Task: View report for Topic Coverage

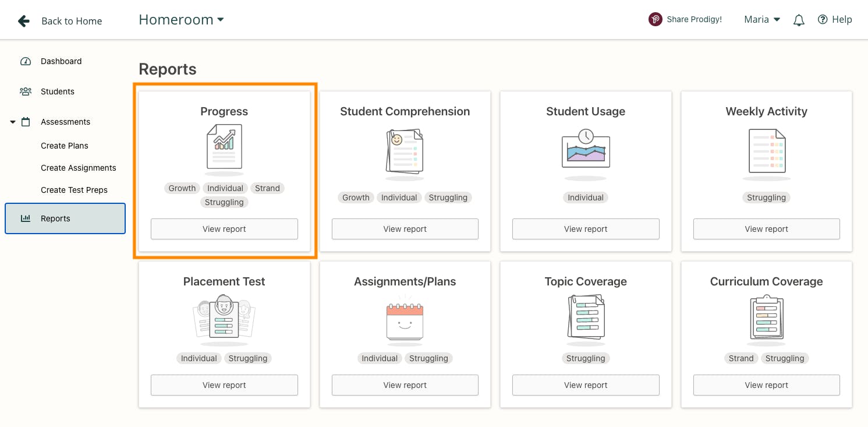Action: coord(586,385)
